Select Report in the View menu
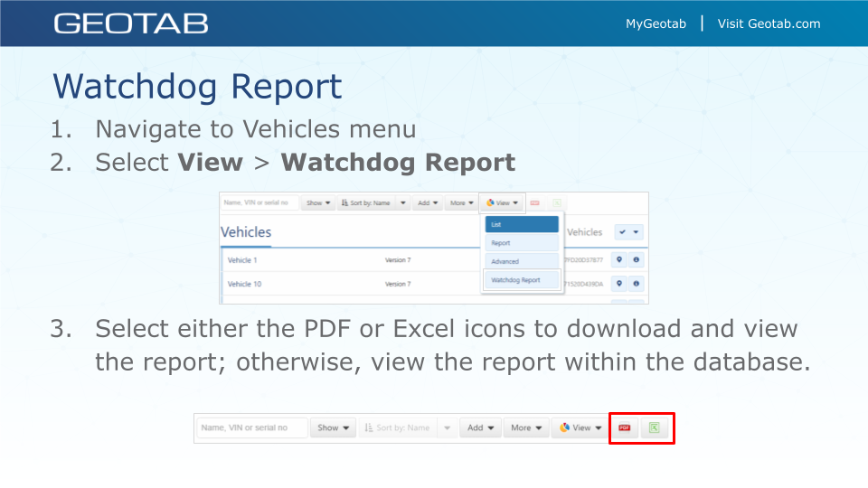The height and width of the screenshot is (488, 868). [522, 243]
